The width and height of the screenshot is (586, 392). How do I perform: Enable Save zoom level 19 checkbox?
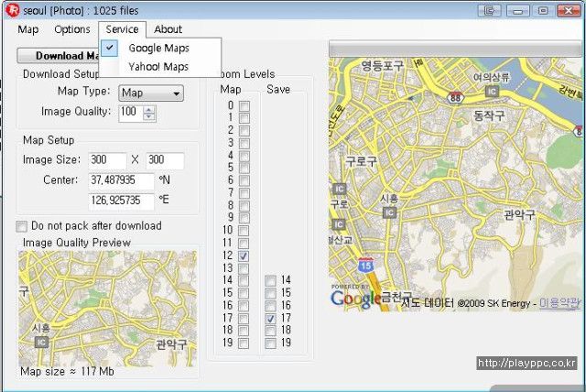[270, 343]
